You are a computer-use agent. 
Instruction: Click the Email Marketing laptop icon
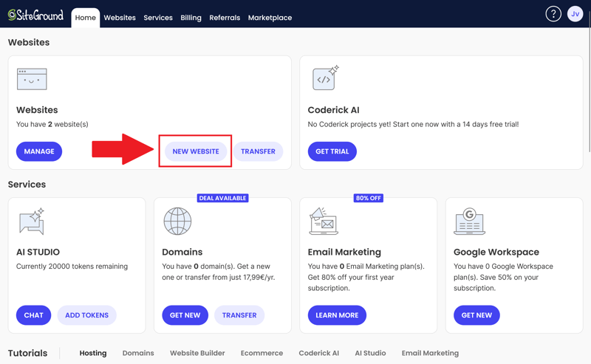[324, 222]
